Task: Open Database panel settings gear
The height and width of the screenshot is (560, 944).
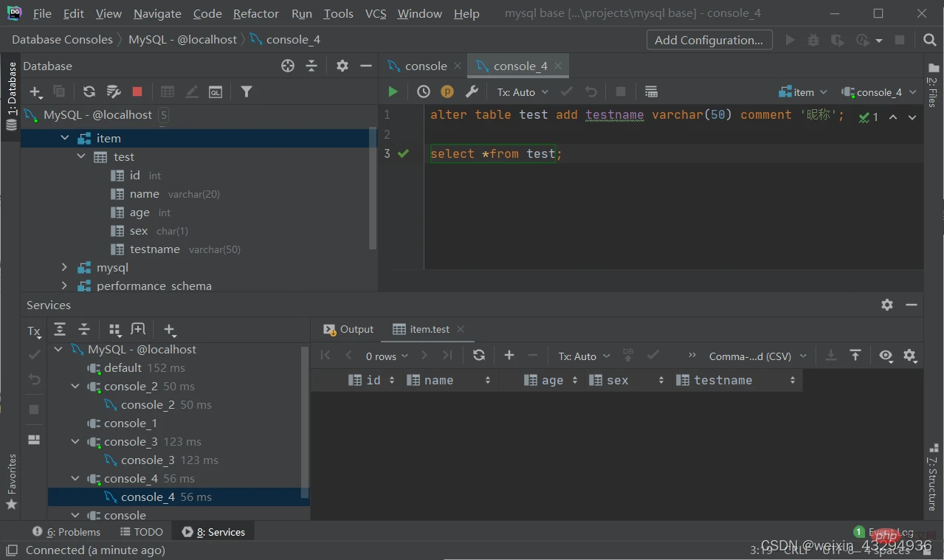Action: (x=342, y=66)
